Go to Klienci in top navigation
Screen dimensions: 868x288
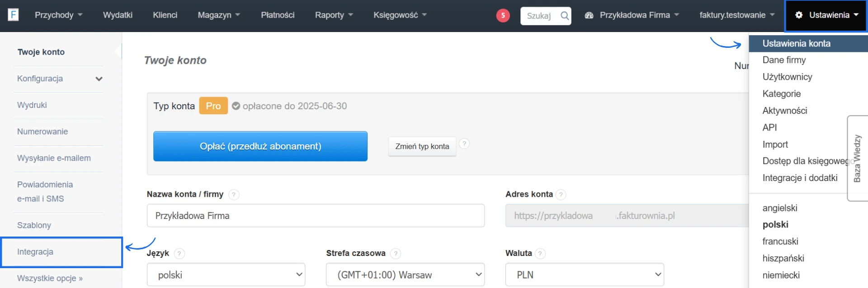[165, 15]
